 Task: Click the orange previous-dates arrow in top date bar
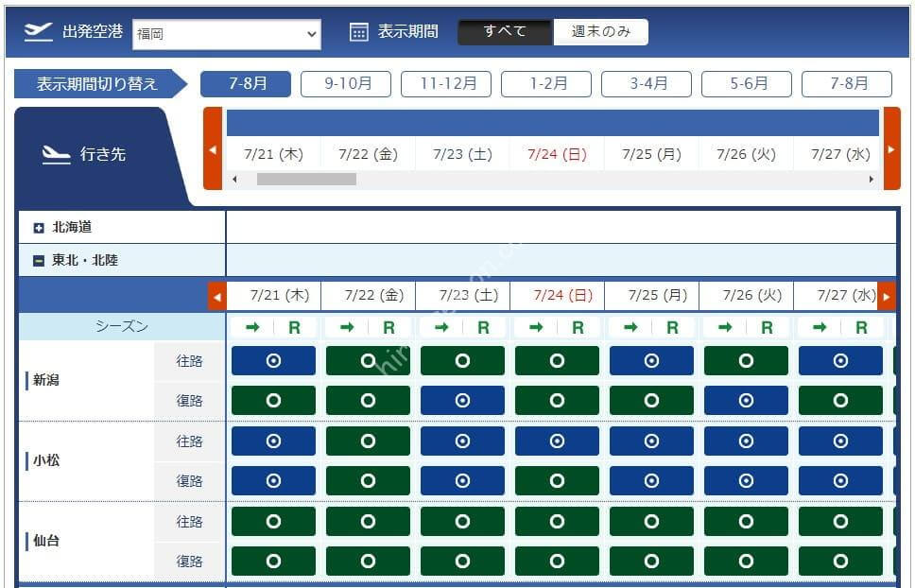(x=213, y=148)
